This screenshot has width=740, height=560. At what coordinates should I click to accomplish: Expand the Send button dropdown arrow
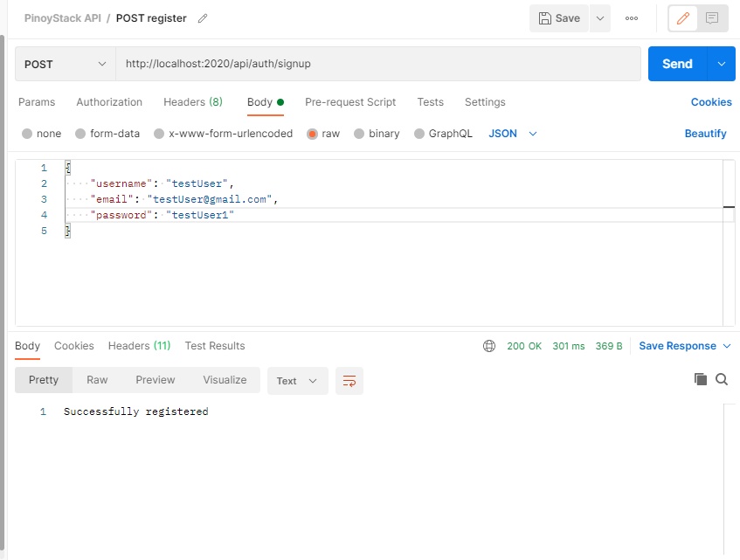(x=719, y=63)
